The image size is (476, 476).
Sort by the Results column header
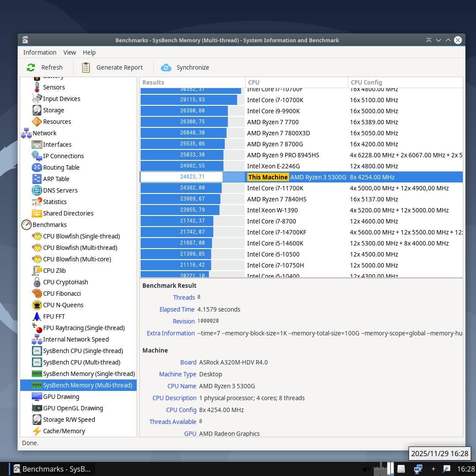153,82
